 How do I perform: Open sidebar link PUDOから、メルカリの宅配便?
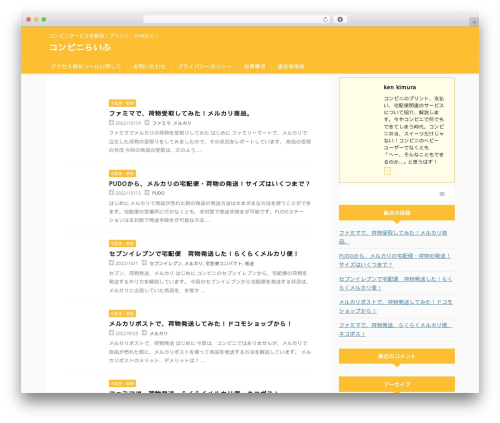point(395,260)
